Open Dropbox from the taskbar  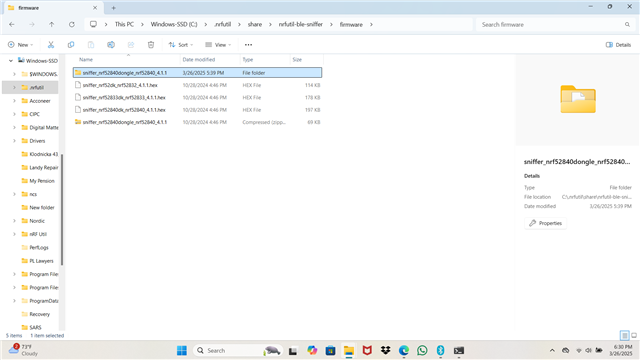tap(386, 350)
